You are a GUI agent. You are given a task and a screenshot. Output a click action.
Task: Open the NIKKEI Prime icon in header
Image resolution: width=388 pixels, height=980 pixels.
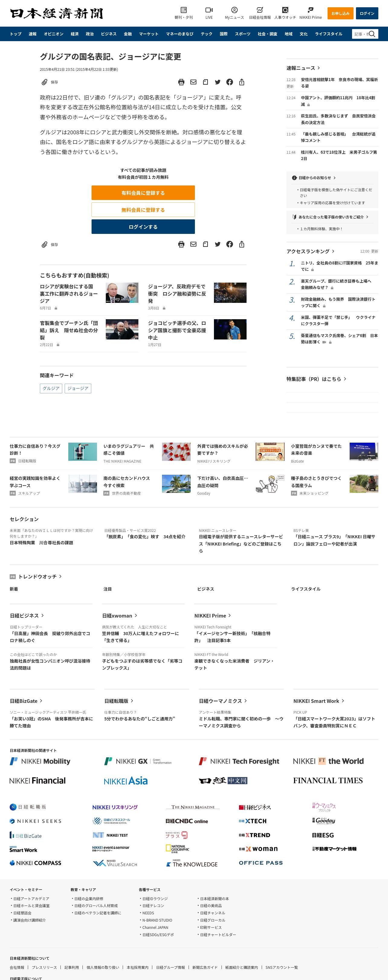tap(310, 10)
